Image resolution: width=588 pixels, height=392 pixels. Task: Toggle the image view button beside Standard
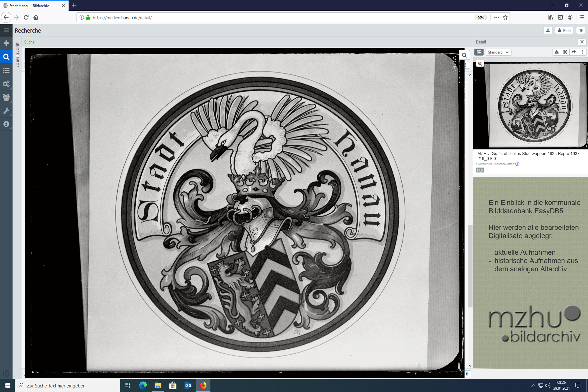[x=479, y=52]
